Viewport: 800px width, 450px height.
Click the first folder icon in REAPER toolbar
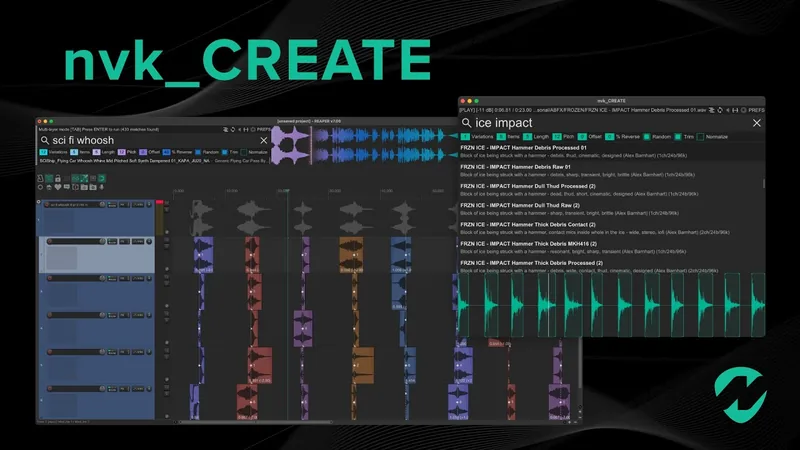click(x=84, y=187)
